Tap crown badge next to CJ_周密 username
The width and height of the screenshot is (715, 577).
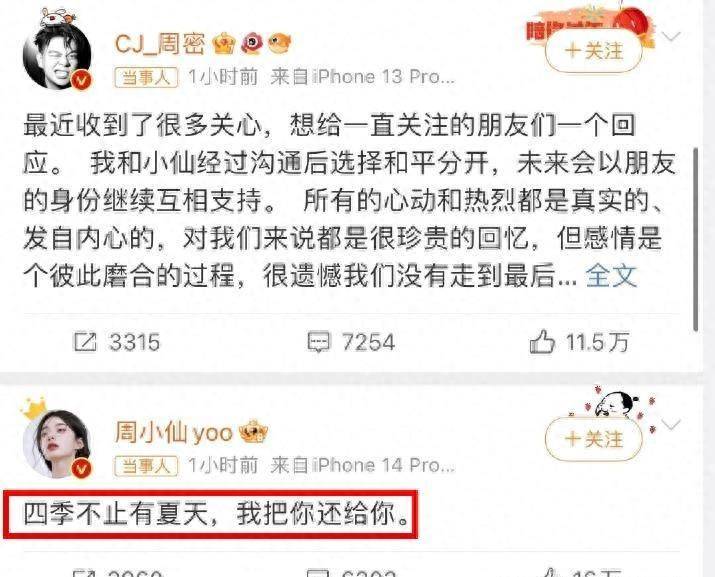pos(224,44)
